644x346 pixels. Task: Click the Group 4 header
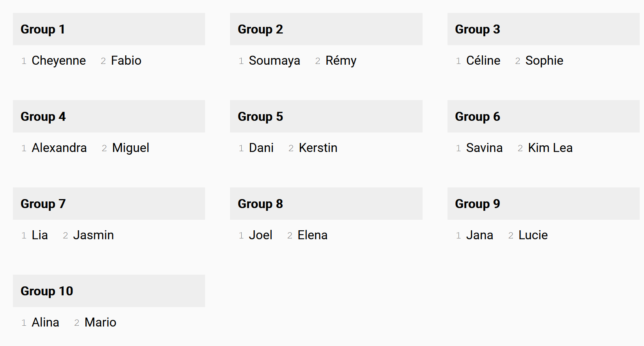pyautogui.click(x=109, y=117)
